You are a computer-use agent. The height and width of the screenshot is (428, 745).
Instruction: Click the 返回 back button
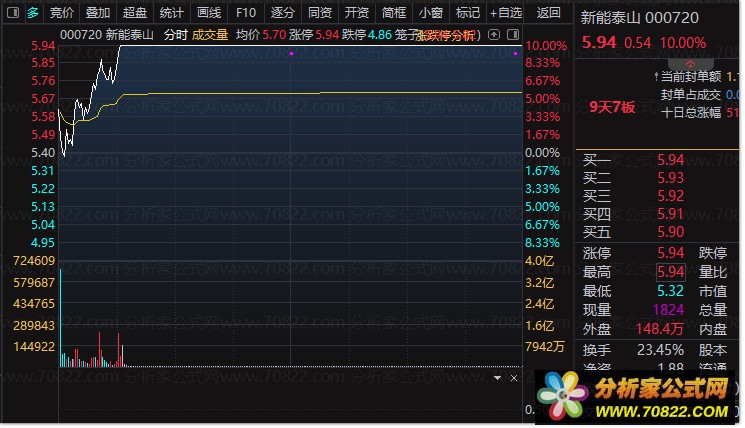coord(548,13)
